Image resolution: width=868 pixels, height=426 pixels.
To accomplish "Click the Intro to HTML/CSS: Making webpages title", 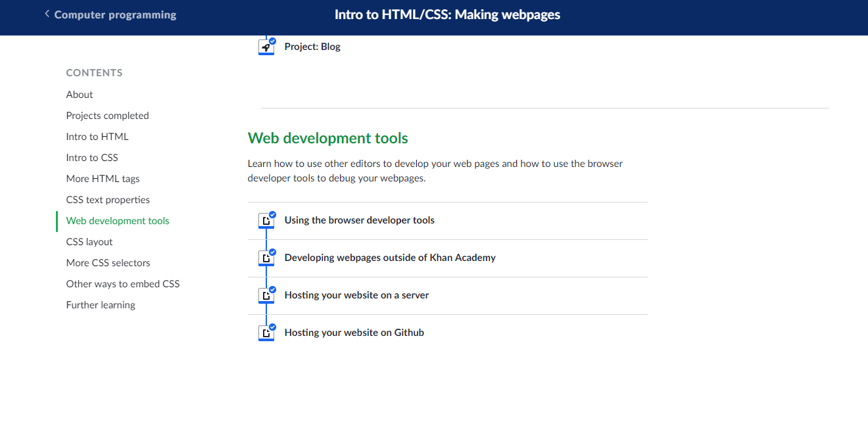I will [x=447, y=14].
